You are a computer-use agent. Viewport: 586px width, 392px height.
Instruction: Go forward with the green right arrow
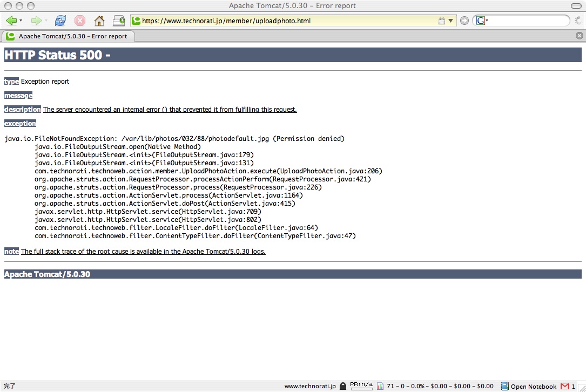(36, 21)
